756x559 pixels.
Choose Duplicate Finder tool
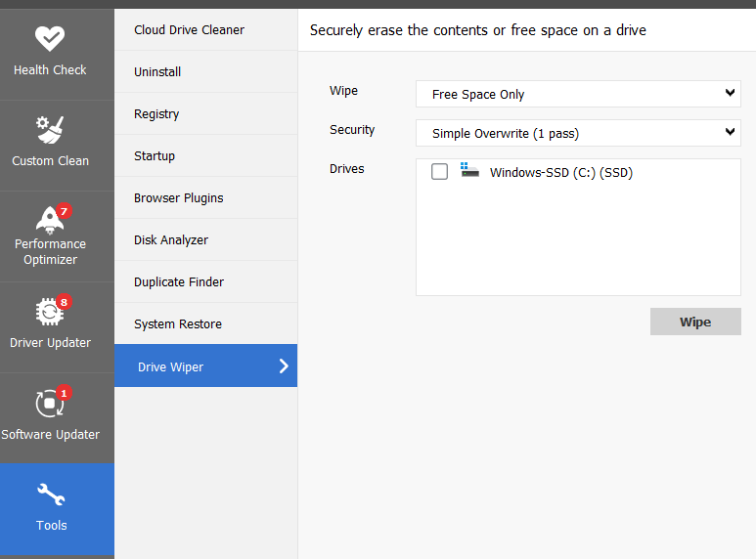click(x=179, y=282)
